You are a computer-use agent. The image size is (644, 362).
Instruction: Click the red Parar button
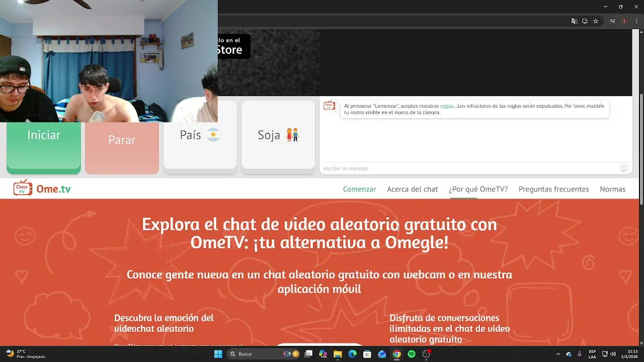[x=122, y=147]
